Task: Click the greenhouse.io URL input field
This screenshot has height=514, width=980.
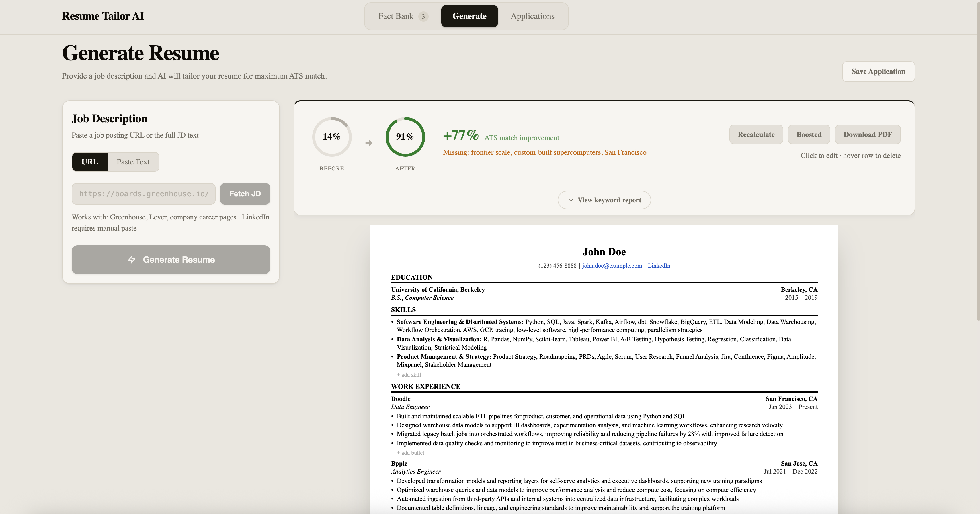Action: click(143, 193)
